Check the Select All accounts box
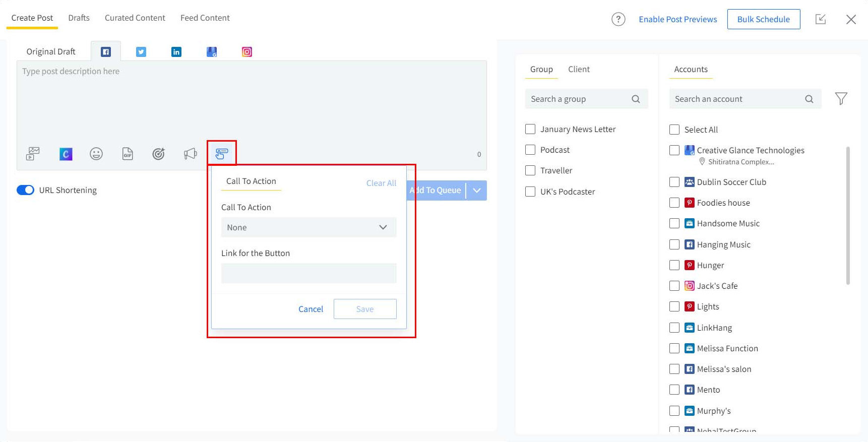868x442 pixels. pos(674,130)
